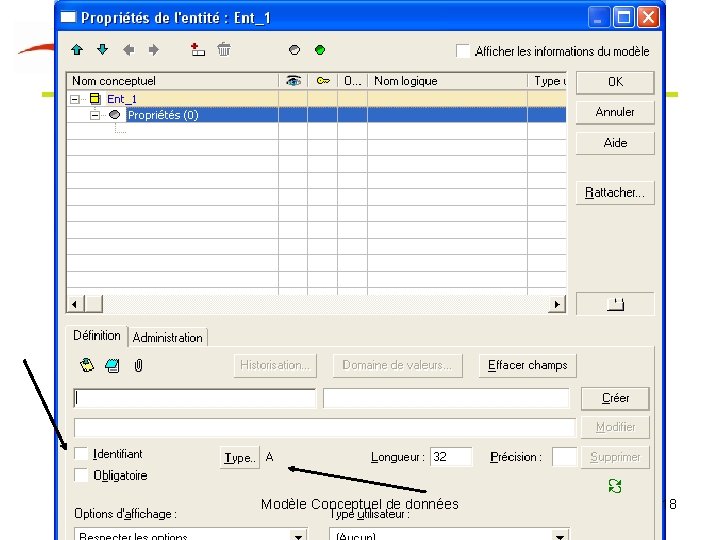Minimize the Propriétés de l'entité window
This screenshot has width=720, height=540.
click(x=599, y=17)
